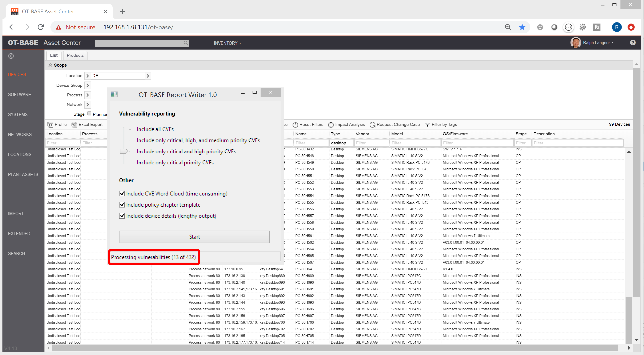Select critical, high, and medium priority CVEs

[198, 140]
